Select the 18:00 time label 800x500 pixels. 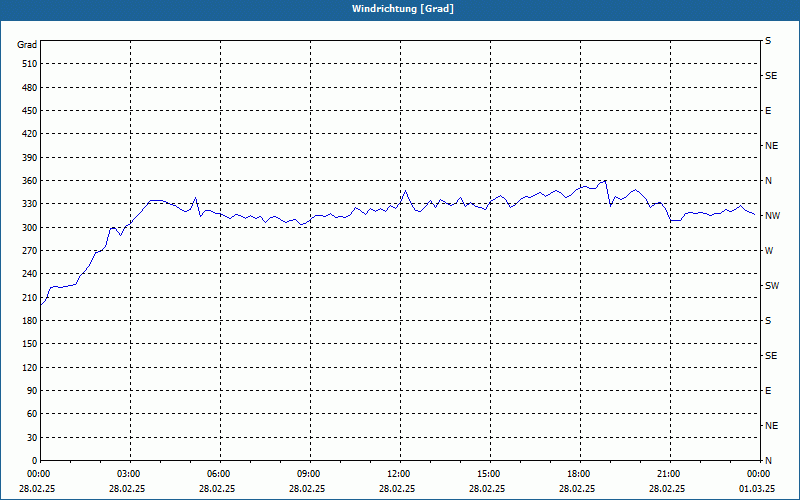click(x=579, y=474)
